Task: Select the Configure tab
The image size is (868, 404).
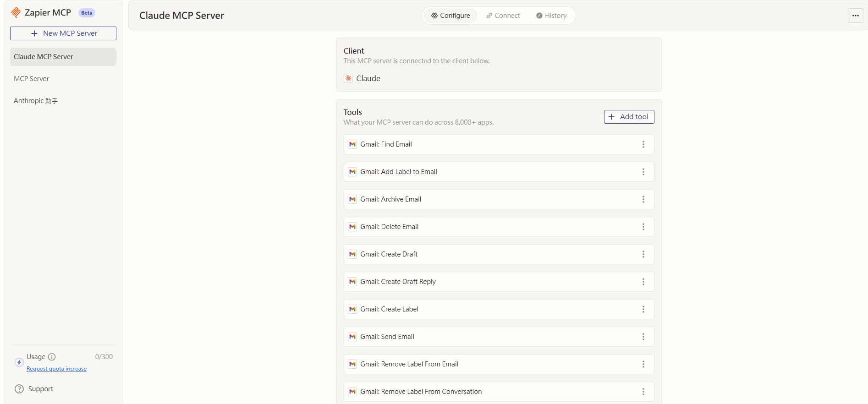Action: coord(450,16)
